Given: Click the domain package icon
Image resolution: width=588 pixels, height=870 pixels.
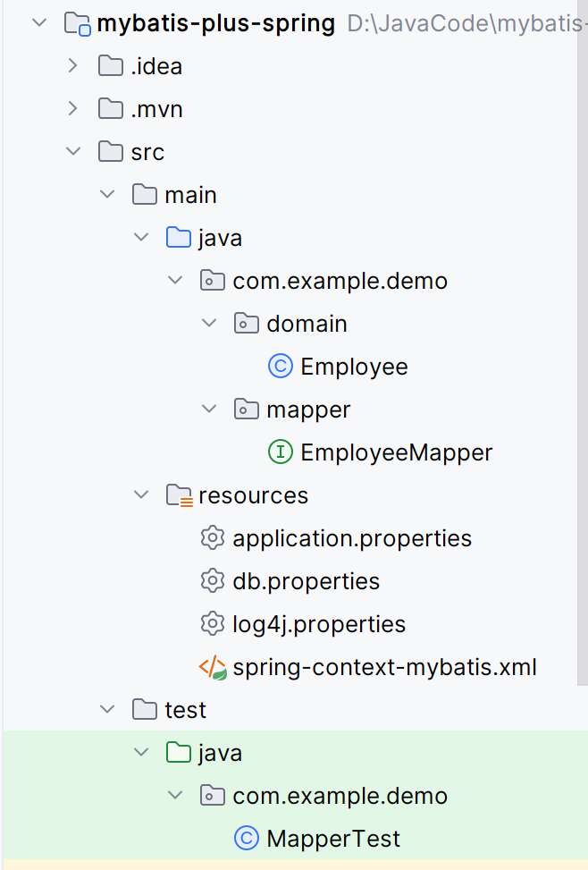Looking at the screenshot, I should pos(247,323).
